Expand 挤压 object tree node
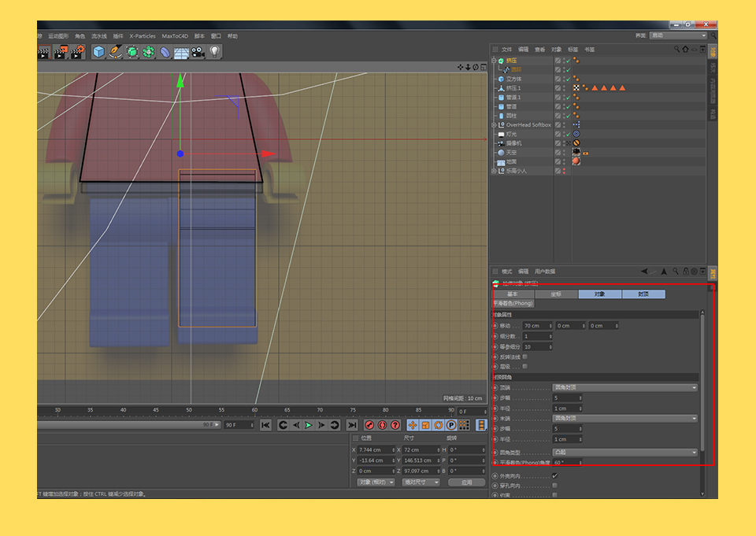The width and height of the screenshot is (756, 536). point(494,61)
